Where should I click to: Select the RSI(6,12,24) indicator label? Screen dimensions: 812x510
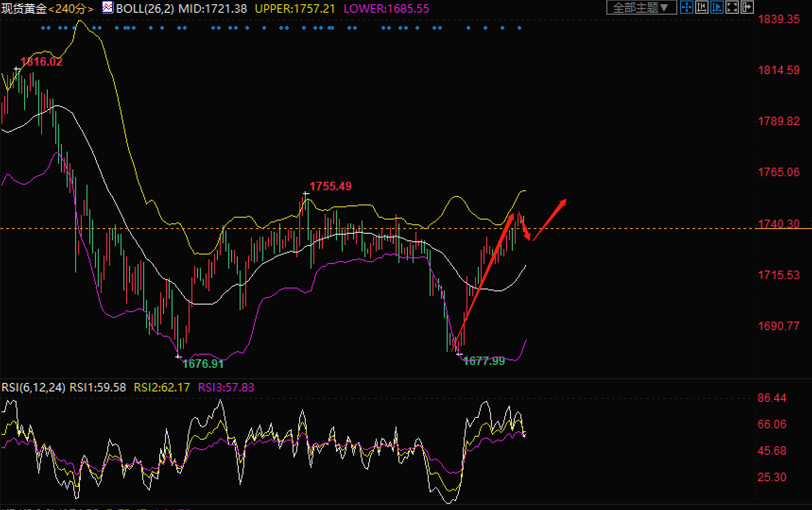(33, 388)
